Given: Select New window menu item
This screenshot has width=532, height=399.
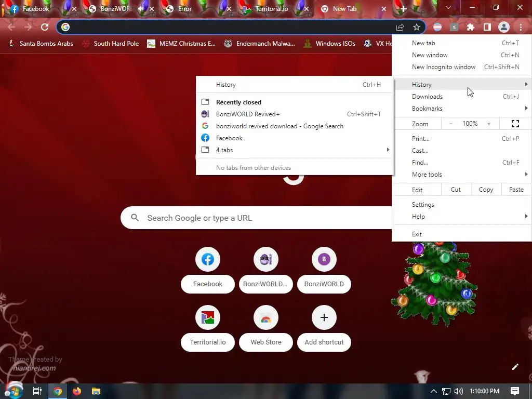Looking at the screenshot, I should point(462,55).
